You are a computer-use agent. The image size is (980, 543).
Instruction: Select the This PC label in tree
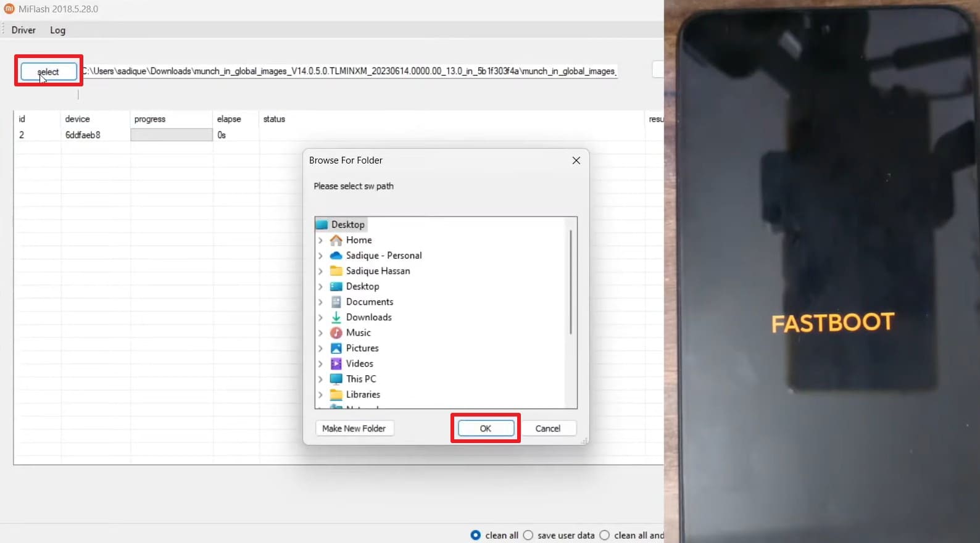[361, 379]
